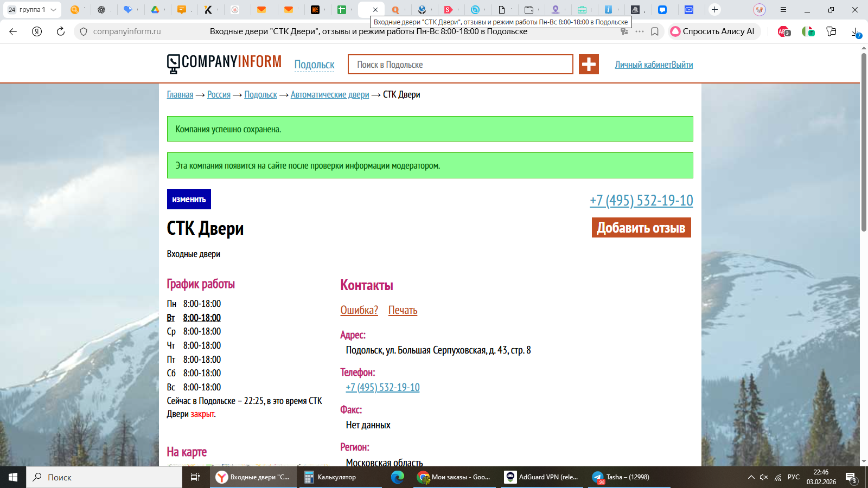Image resolution: width=868 pixels, height=488 pixels.
Task: Open the browser profile avatar
Action: (759, 10)
